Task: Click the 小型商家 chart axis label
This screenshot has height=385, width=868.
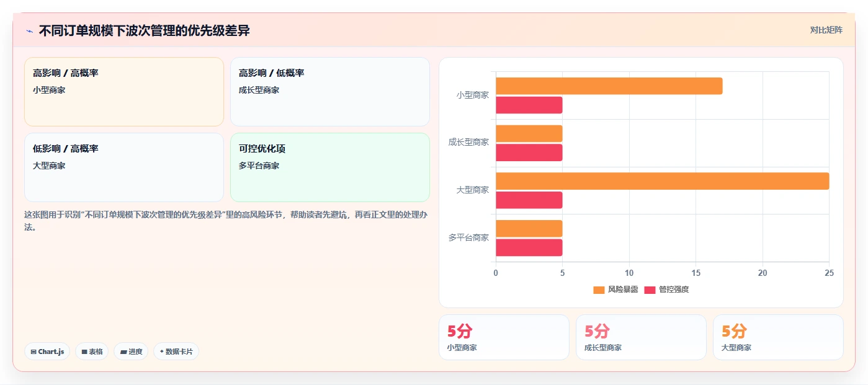Action: 473,95
